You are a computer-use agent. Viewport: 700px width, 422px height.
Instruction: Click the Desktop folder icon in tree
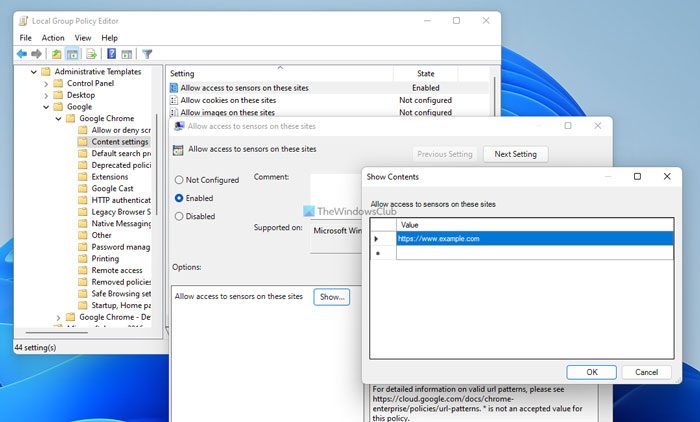tap(58, 95)
